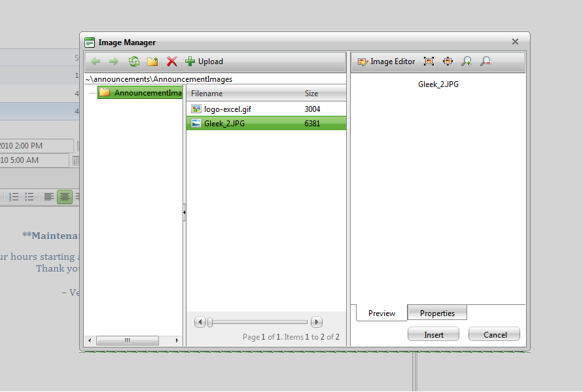The height and width of the screenshot is (392, 583).
Task: Click the actual size preview icon
Action: [448, 62]
